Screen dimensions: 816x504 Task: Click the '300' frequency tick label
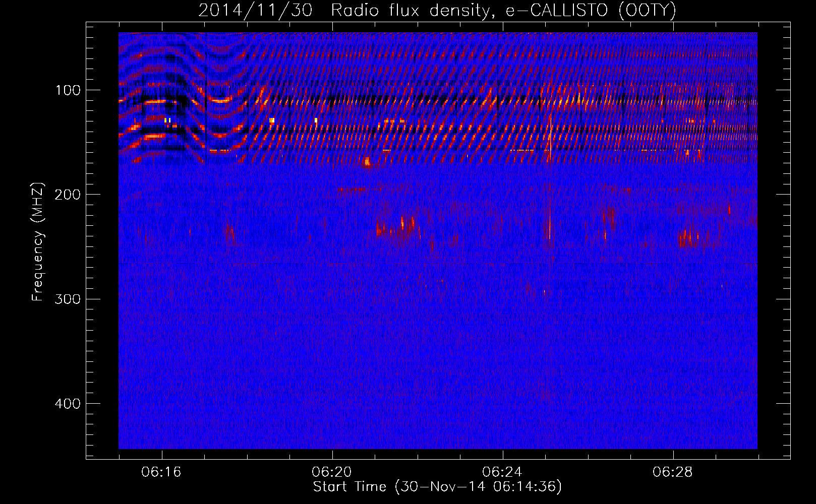coord(68,299)
